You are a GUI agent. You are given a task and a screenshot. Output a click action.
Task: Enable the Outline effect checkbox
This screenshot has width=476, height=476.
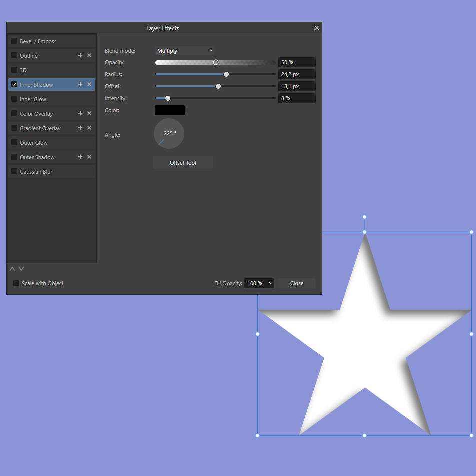click(14, 55)
